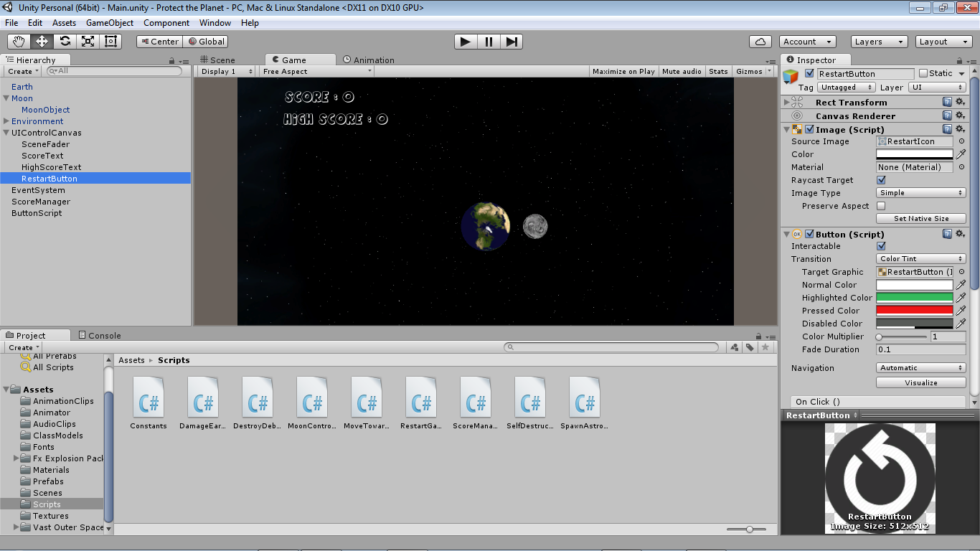Open Transition dropdown Color Tint
This screenshot has height=551, width=980.
tap(921, 259)
